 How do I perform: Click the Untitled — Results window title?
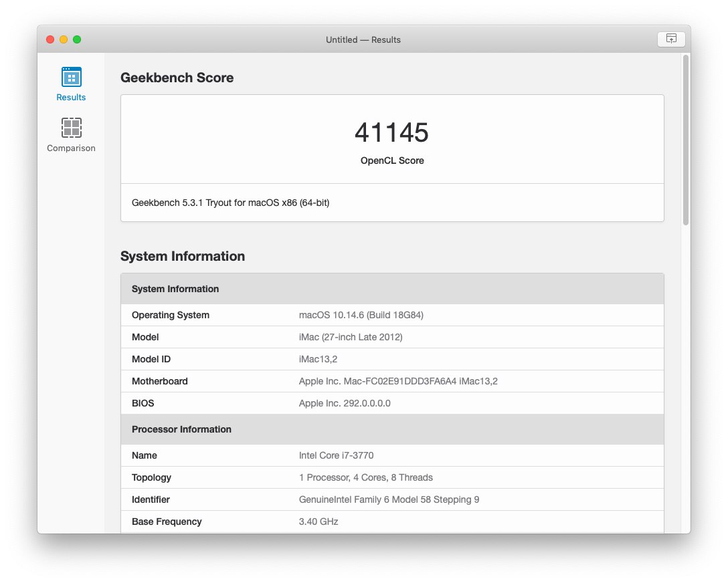pos(363,40)
